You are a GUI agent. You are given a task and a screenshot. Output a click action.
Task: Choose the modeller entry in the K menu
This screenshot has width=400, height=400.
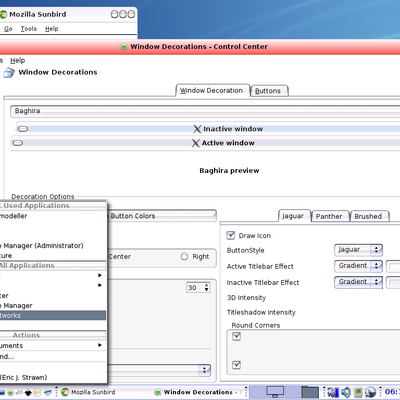53,216
